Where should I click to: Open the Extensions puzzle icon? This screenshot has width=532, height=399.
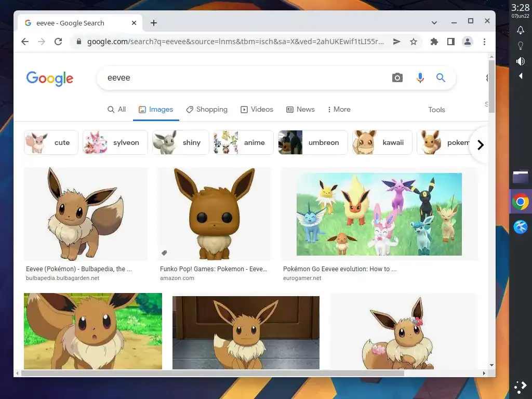434,42
